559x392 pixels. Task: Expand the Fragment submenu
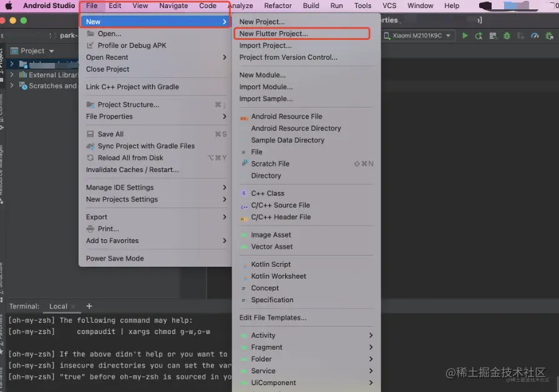306,347
